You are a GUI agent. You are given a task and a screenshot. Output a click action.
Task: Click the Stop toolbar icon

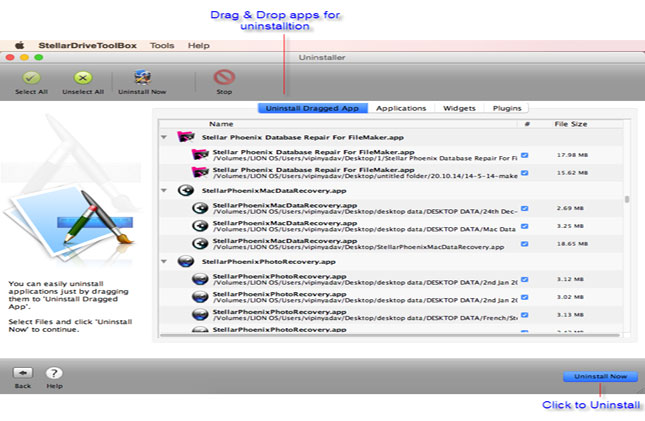click(224, 77)
